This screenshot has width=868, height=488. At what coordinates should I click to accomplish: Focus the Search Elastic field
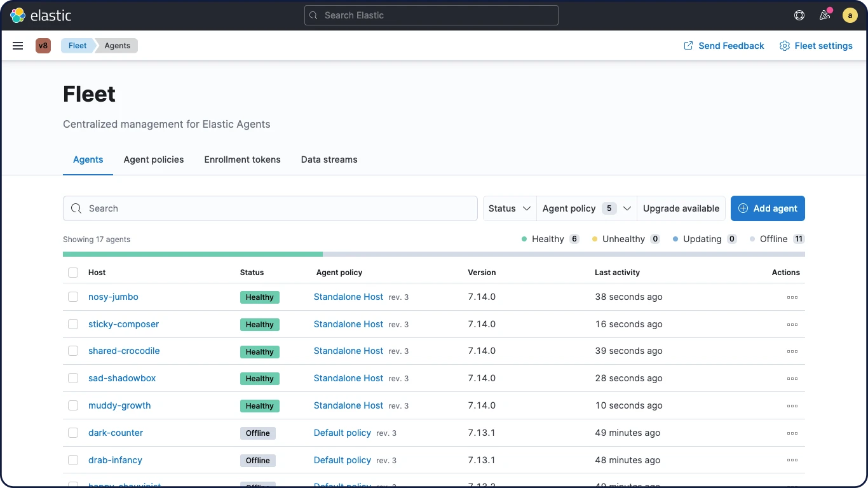pos(431,15)
